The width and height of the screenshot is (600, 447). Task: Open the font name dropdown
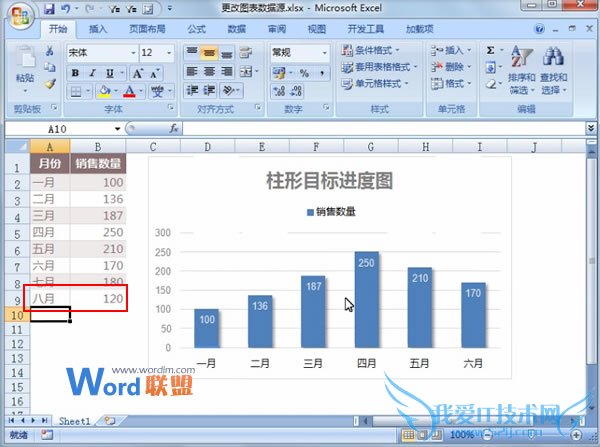point(133,53)
